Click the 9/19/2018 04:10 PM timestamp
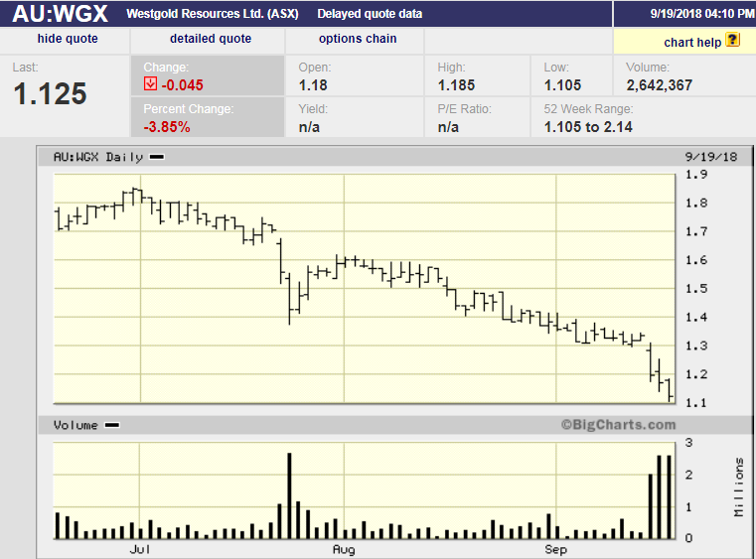Viewport: 756px width, 559px height. point(702,14)
